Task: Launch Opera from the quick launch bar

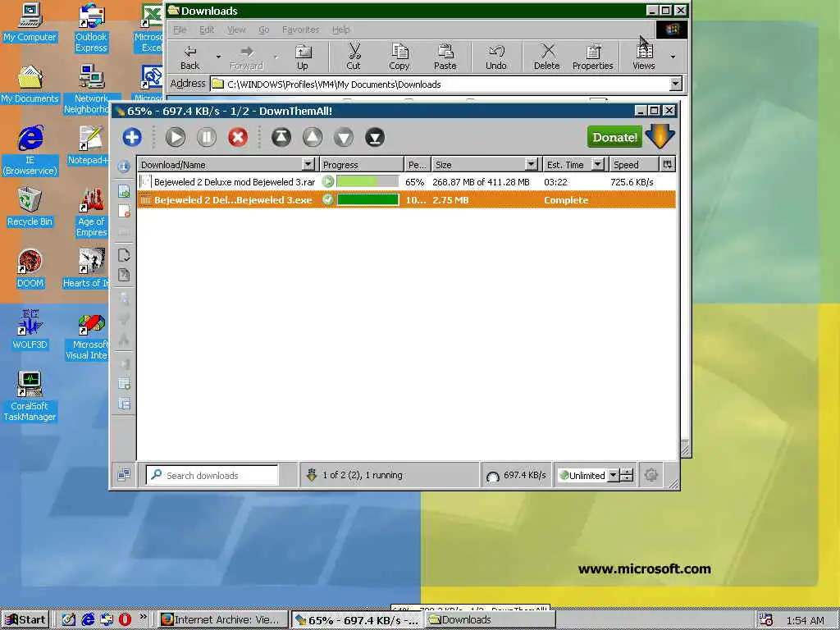Action: coord(125,619)
